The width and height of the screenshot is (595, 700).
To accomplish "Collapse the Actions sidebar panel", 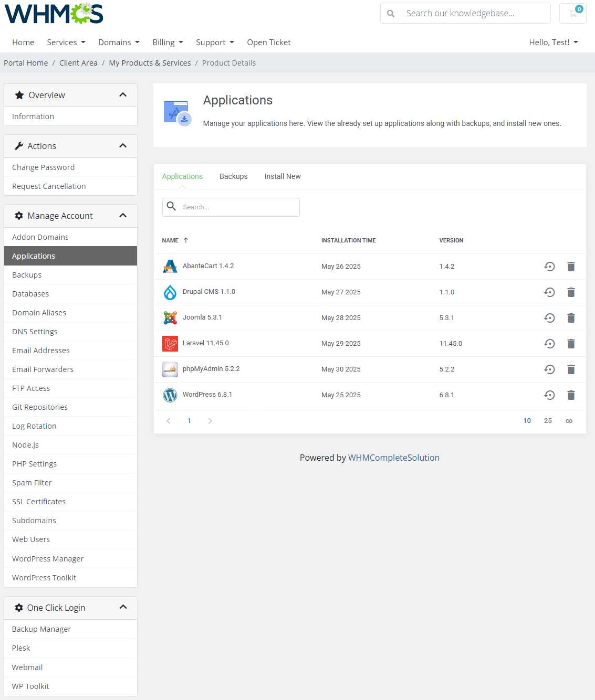I will [x=123, y=146].
